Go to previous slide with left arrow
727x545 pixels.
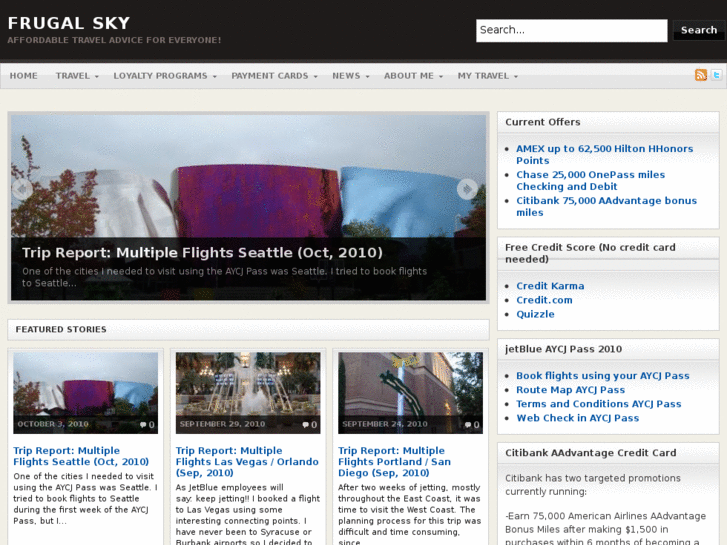coord(22,189)
